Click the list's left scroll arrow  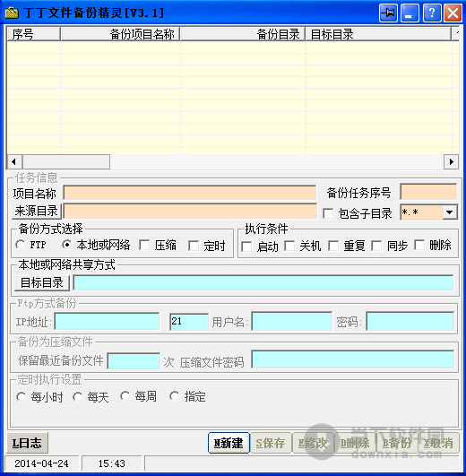point(14,161)
